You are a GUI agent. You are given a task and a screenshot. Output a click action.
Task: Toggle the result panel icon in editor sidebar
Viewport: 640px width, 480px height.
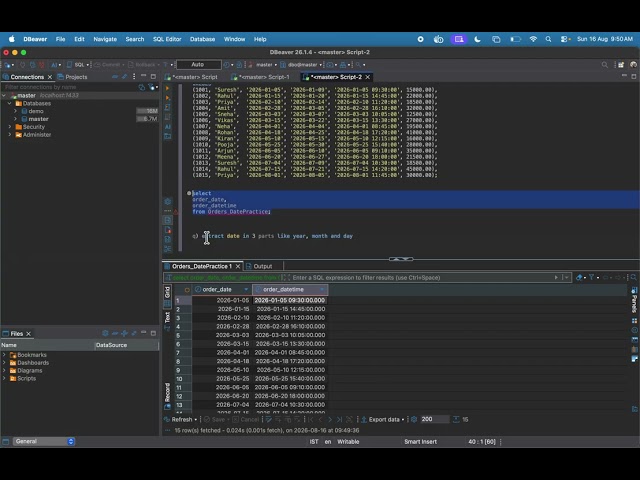point(167,220)
